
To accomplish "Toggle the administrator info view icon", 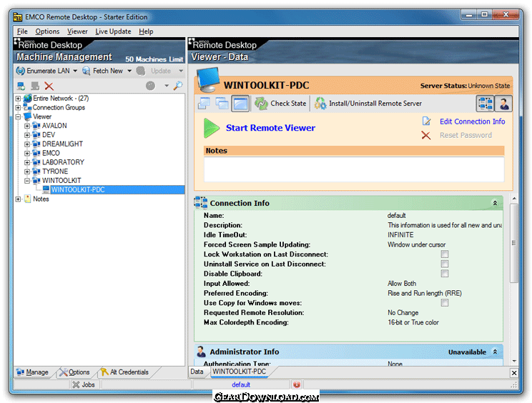I will [503, 104].
